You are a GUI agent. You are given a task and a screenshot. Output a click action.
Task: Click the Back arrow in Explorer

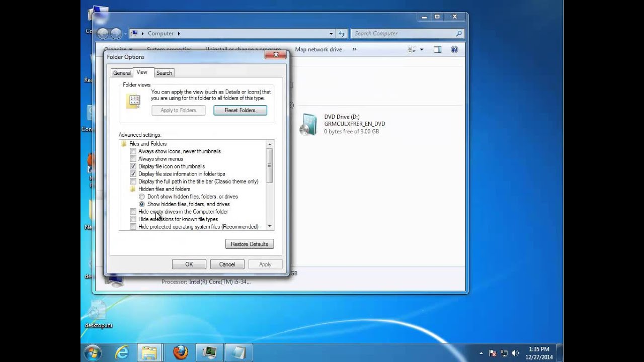(x=103, y=34)
